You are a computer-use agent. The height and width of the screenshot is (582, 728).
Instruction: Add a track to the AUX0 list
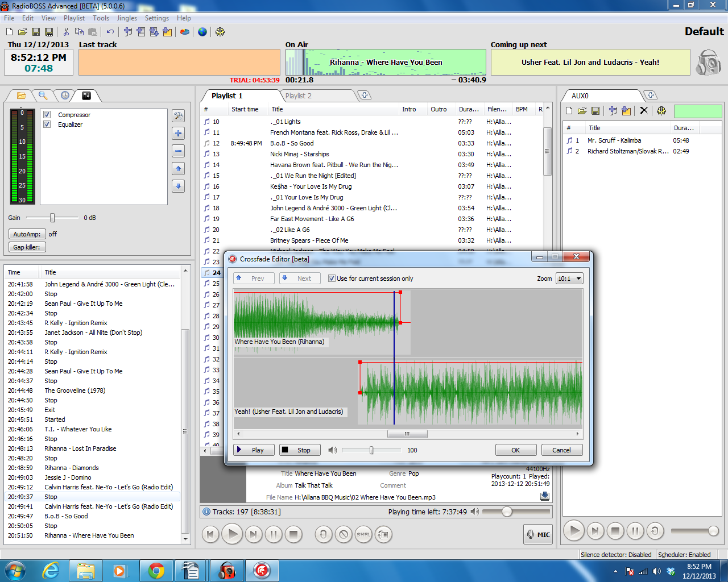coord(613,111)
